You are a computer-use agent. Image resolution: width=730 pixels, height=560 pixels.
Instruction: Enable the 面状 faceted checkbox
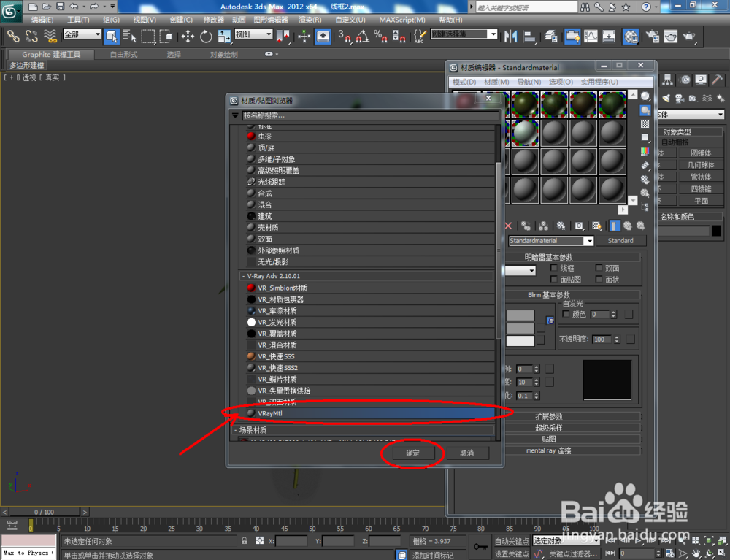click(x=599, y=280)
